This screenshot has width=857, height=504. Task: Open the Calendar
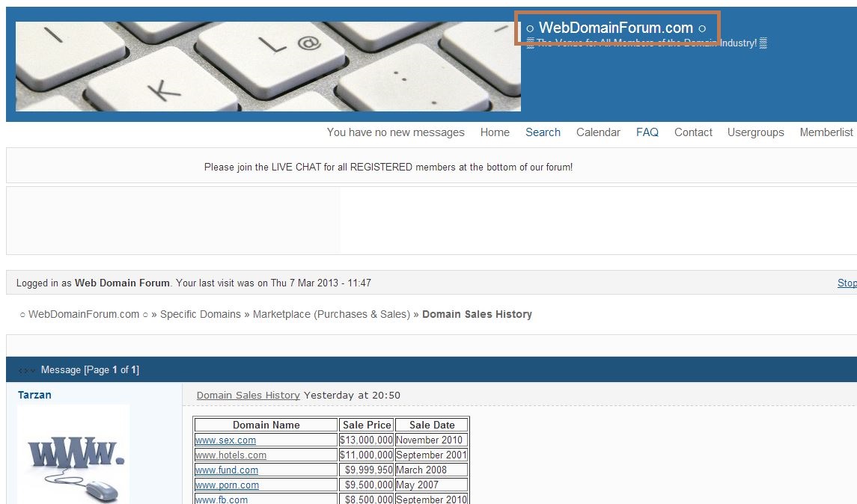(x=598, y=132)
